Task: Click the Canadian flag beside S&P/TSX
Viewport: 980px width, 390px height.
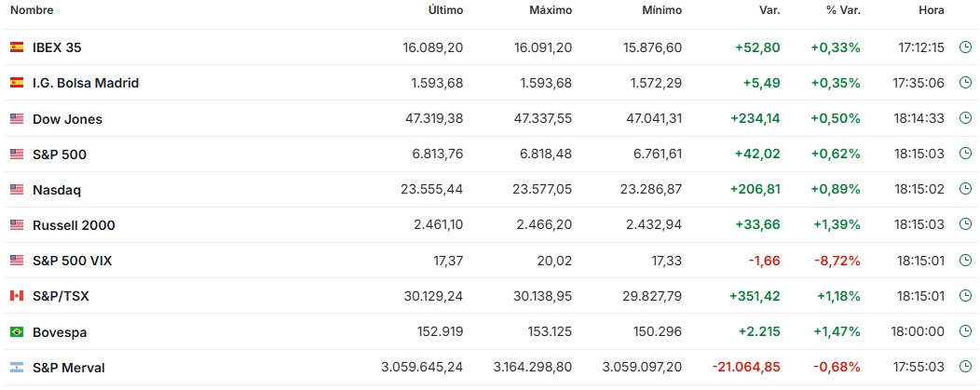Action: coord(17,296)
